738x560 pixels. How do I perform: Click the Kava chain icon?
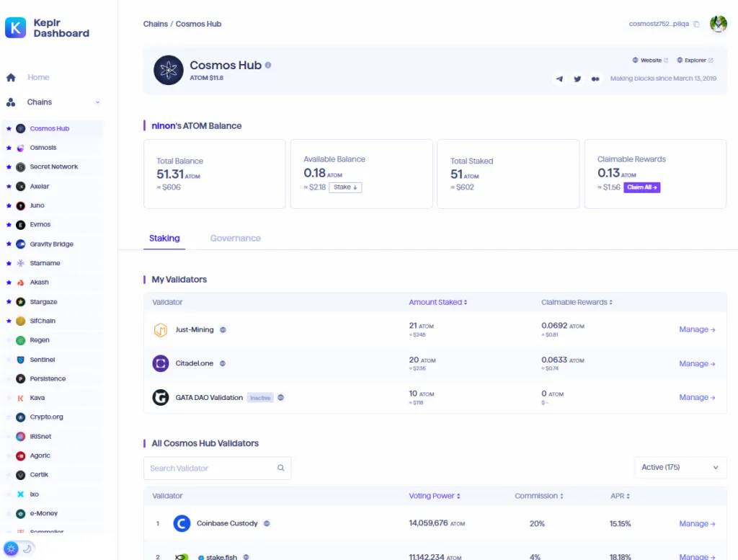tap(21, 398)
